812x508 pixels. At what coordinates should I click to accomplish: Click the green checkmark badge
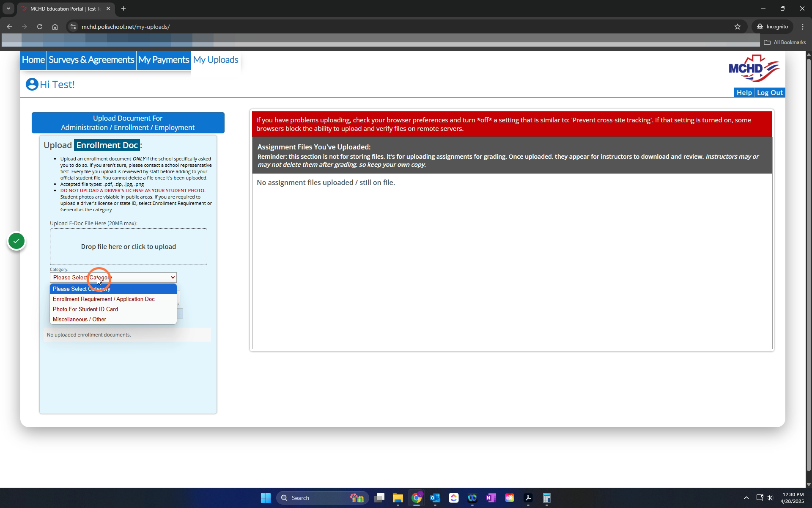point(16,241)
